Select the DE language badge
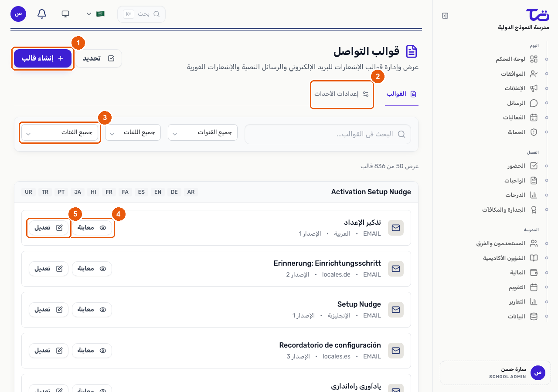Screen dimensions: 558x392 coord(174,192)
